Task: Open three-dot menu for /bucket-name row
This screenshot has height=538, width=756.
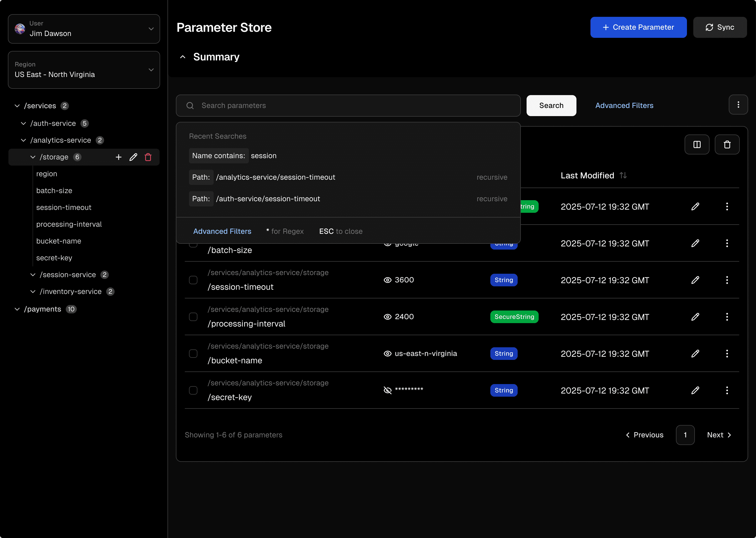Action: point(727,354)
